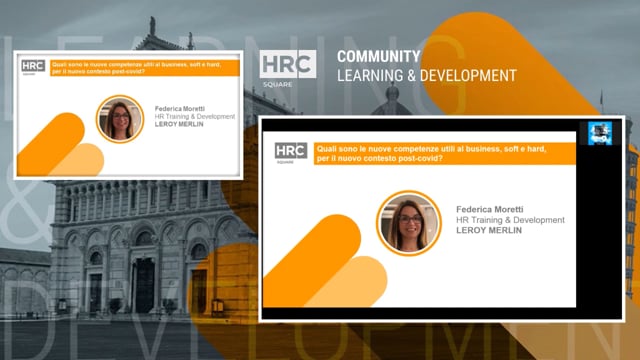Image resolution: width=640 pixels, height=360 pixels.
Task: Click the HRC logo on the large slide
Action: coord(291,153)
